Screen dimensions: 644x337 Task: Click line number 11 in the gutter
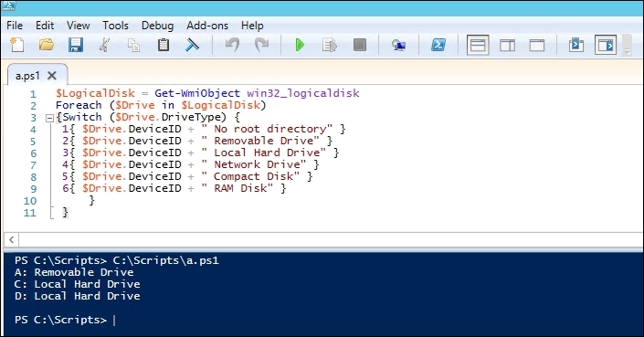click(30, 213)
